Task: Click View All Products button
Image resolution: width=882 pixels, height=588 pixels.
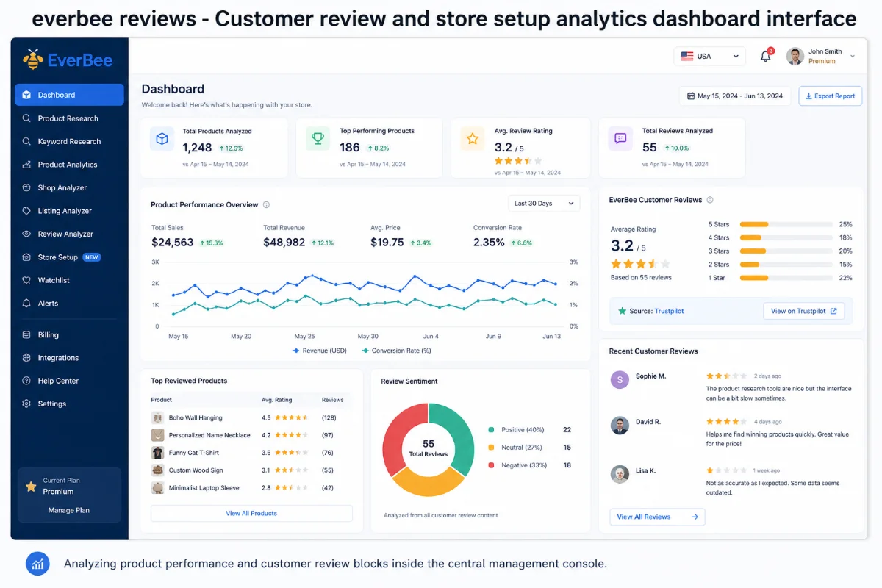Action: [x=251, y=513]
